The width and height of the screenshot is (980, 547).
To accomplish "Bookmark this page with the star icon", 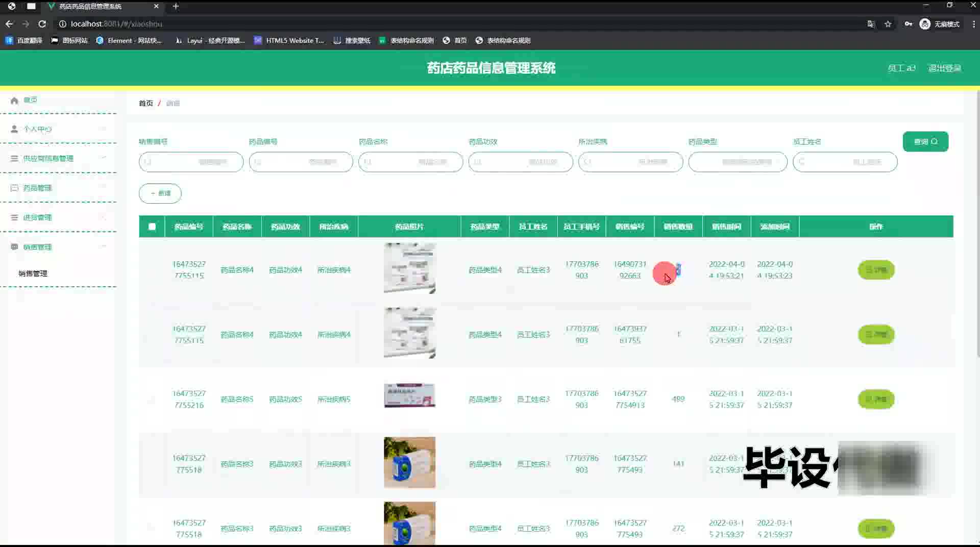I will pyautogui.click(x=888, y=24).
